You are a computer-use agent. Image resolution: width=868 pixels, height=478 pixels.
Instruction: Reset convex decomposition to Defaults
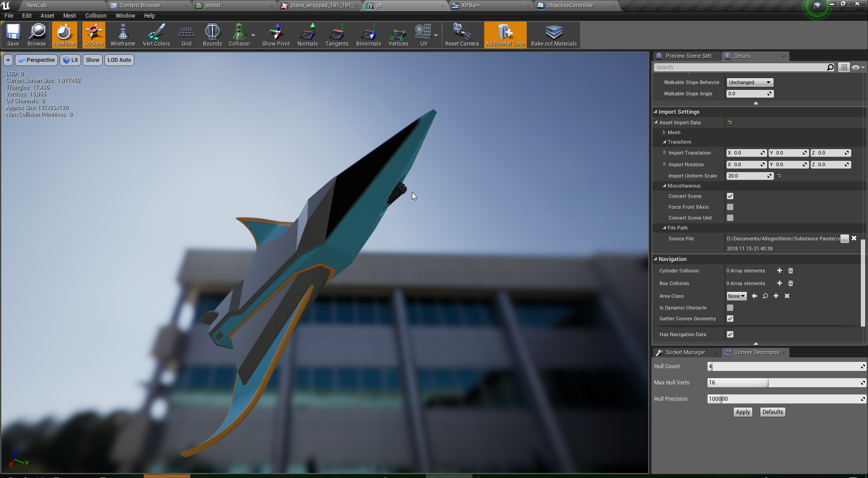click(x=773, y=412)
